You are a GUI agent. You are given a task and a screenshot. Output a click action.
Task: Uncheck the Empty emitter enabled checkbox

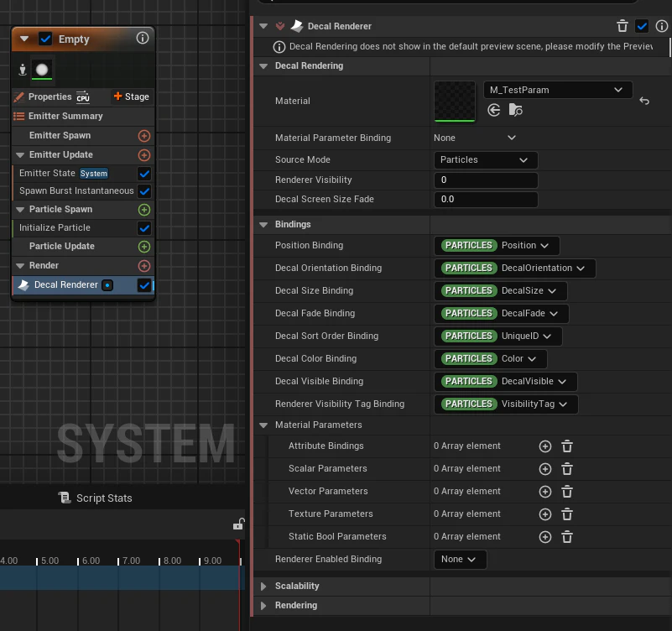45,39
